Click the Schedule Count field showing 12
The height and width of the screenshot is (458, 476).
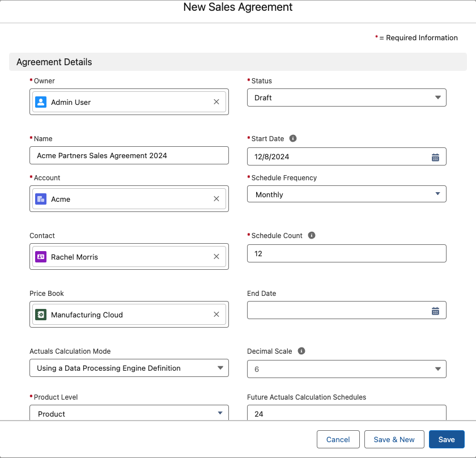pos(347,253)
